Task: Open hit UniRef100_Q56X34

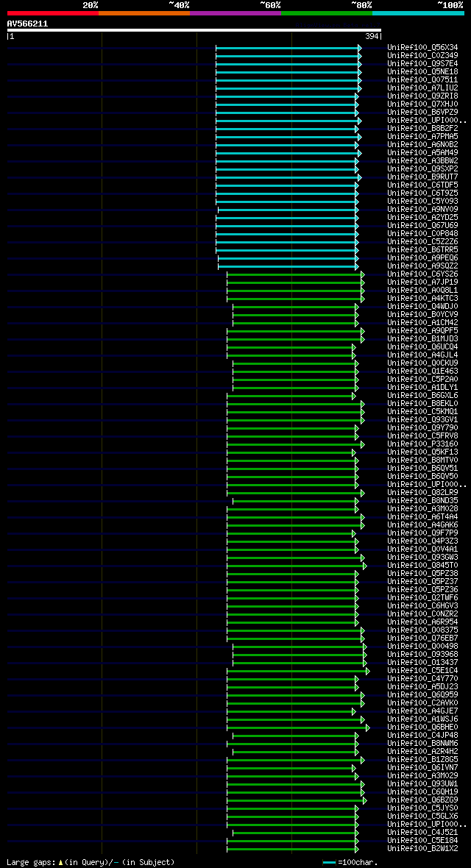Action: tap(422, 48)
